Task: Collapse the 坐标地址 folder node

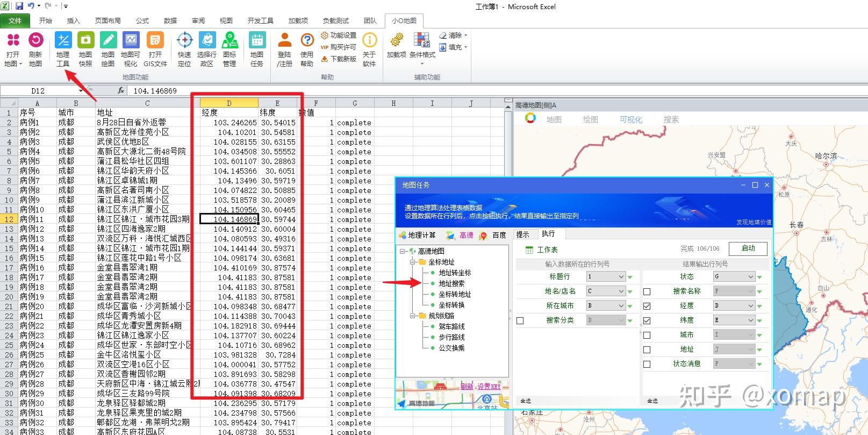Action: (413, 262)
